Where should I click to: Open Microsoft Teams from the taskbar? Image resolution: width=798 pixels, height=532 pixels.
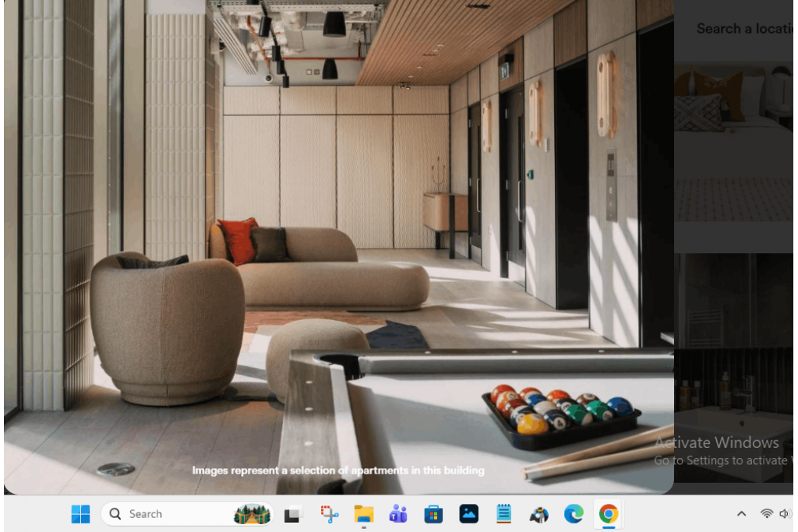pyautogui.click(x=399, y=514)
